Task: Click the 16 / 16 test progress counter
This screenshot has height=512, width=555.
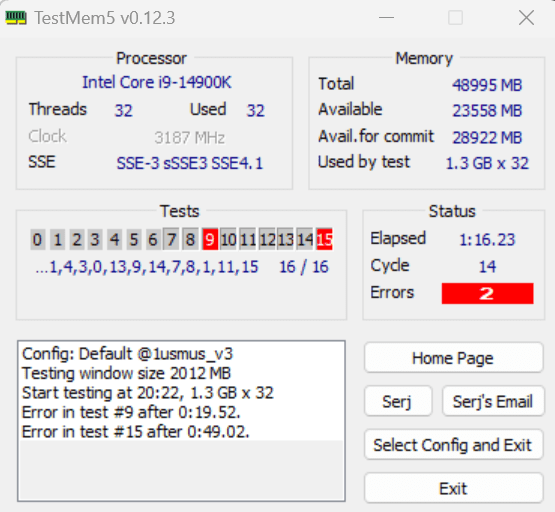Action: pyautogui.click(x=304, y=266)
